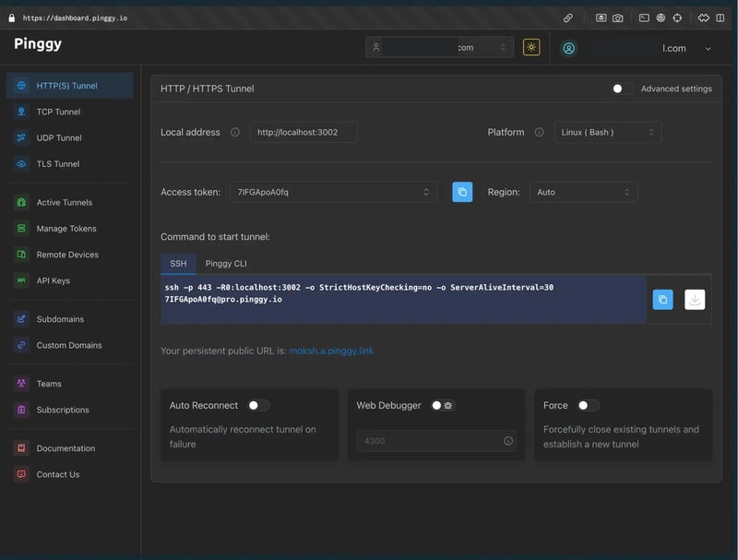Click browser terminal console icon
This screenshot has width=738, height=560.
(x=644, y=18)
